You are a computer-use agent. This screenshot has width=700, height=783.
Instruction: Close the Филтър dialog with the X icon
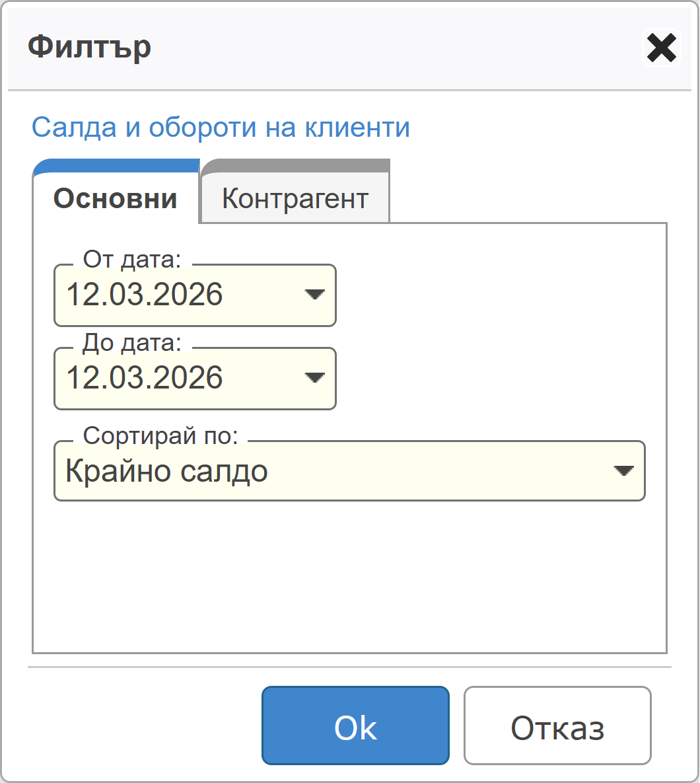pyautogui.click(x=661, y=48)
